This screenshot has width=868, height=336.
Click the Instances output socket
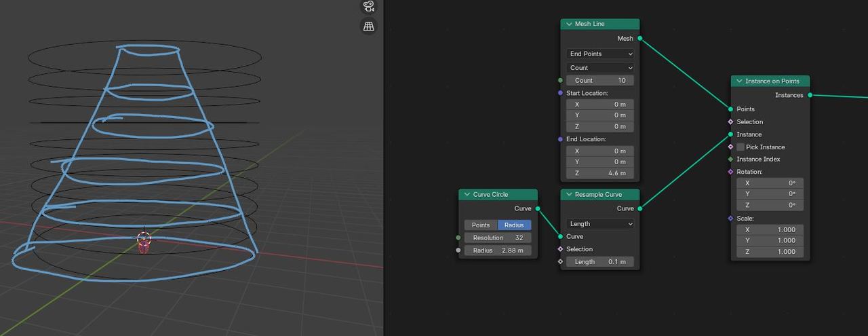810,95
